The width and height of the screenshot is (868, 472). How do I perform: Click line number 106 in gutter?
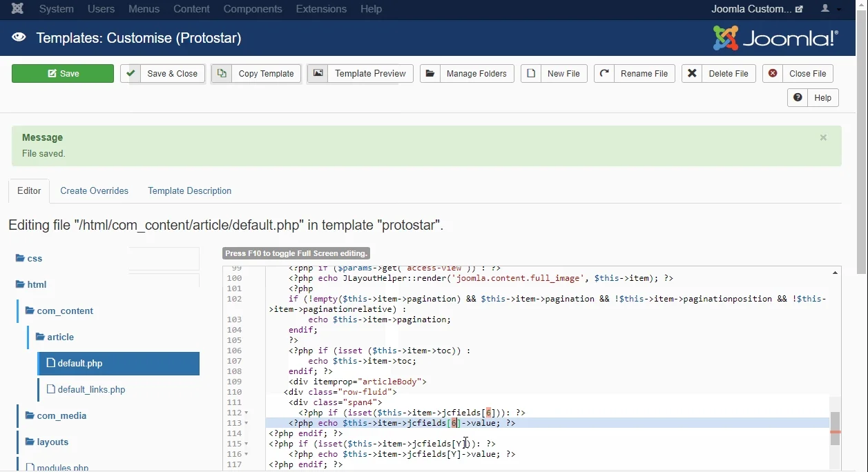pos(234,351)
